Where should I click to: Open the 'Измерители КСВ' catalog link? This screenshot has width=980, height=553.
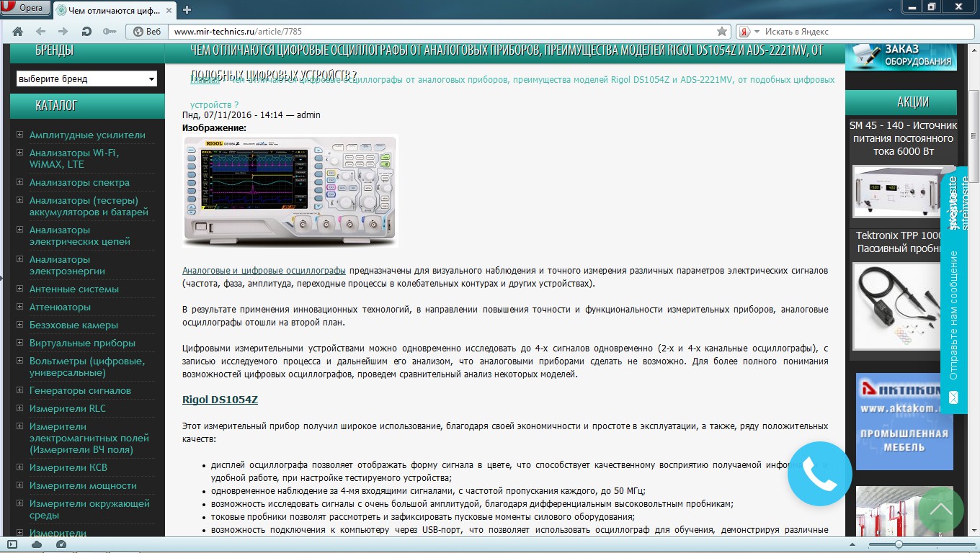tap(68, 467)
